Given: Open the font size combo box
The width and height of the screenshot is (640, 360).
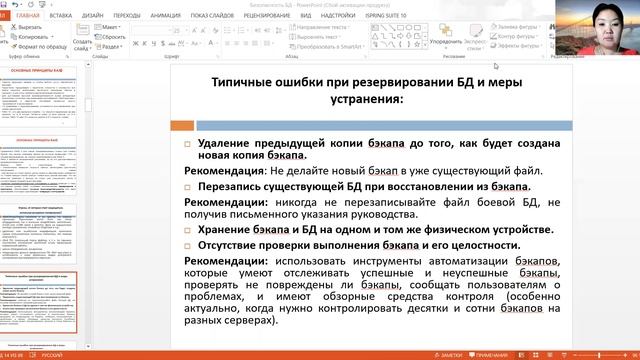Looking at the screenshot, I should (x=180, y=31).
